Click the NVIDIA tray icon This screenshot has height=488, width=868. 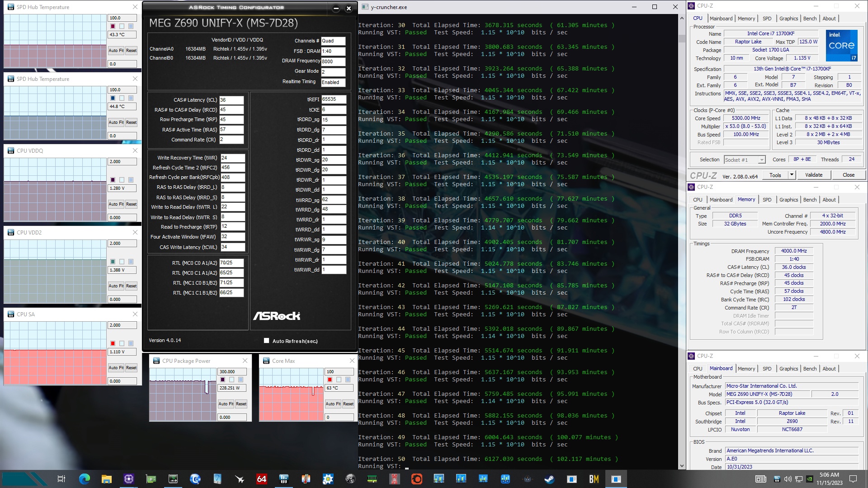(810, 479)
